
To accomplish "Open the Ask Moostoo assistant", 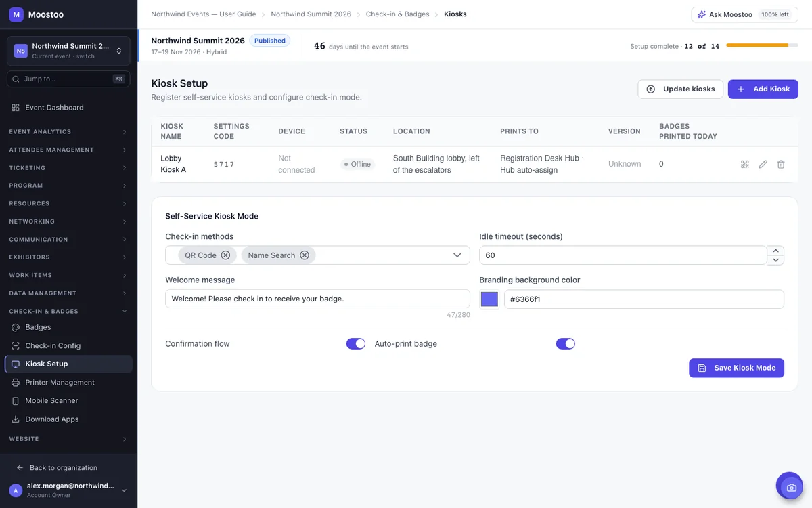I will [x=744, y=14].
